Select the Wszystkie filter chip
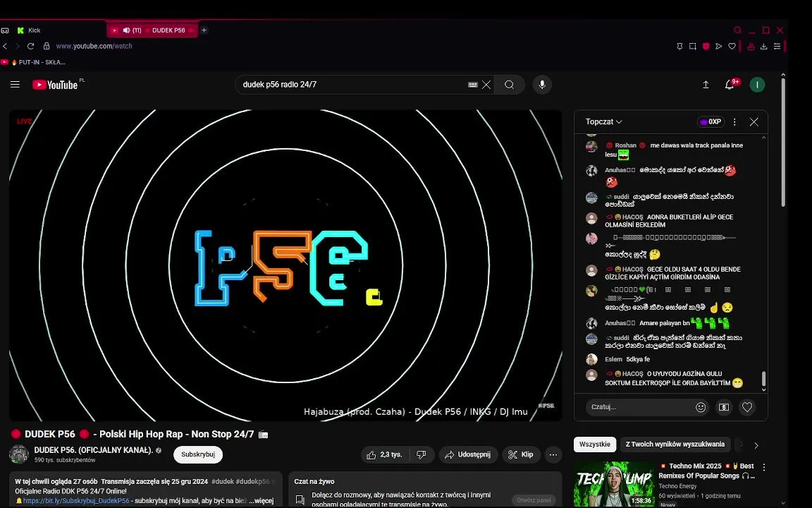Viewport: 812px width, 508px height. click(x=594, y=445)
